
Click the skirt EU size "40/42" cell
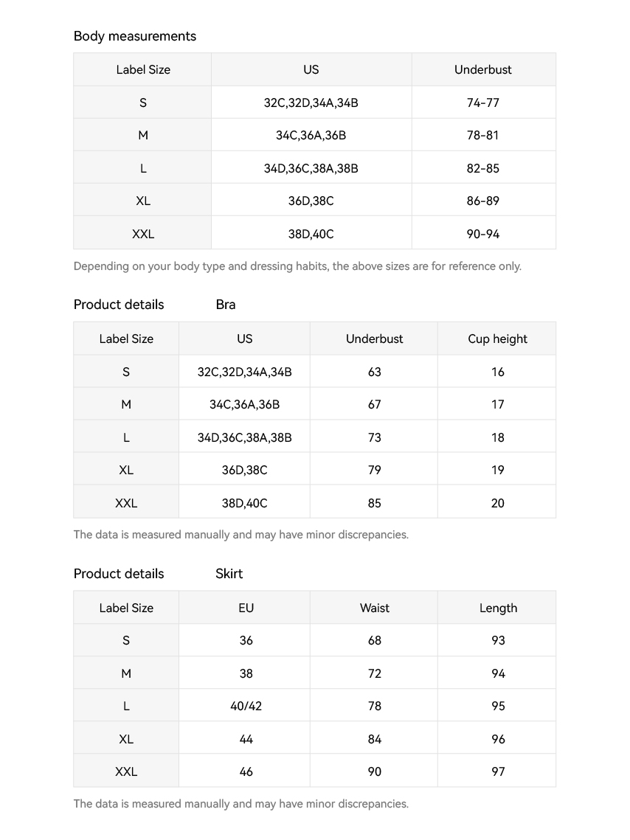(246, 706)
